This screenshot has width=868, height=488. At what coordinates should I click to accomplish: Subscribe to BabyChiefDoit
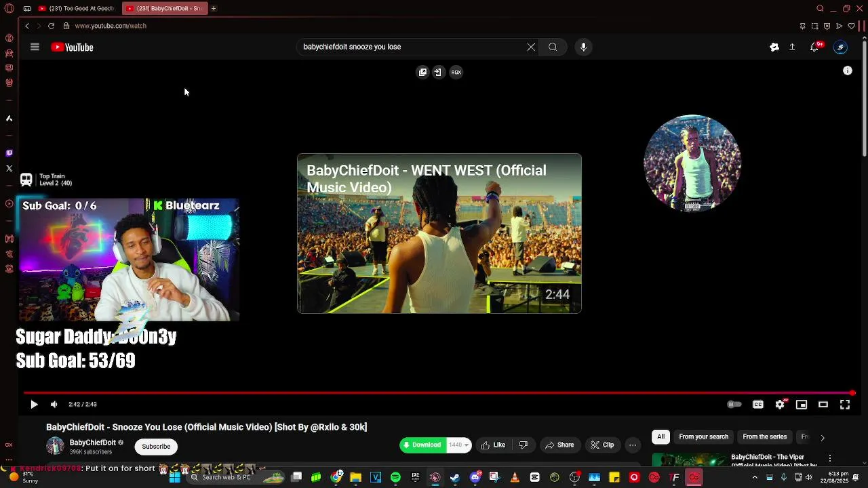tap(156, 447)
